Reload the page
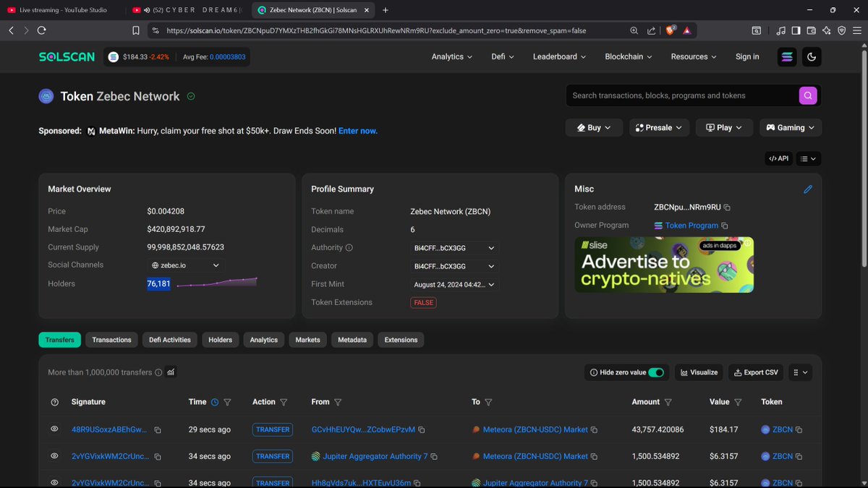This screenshot has height=488, width=868. click(x=41, y=30)
